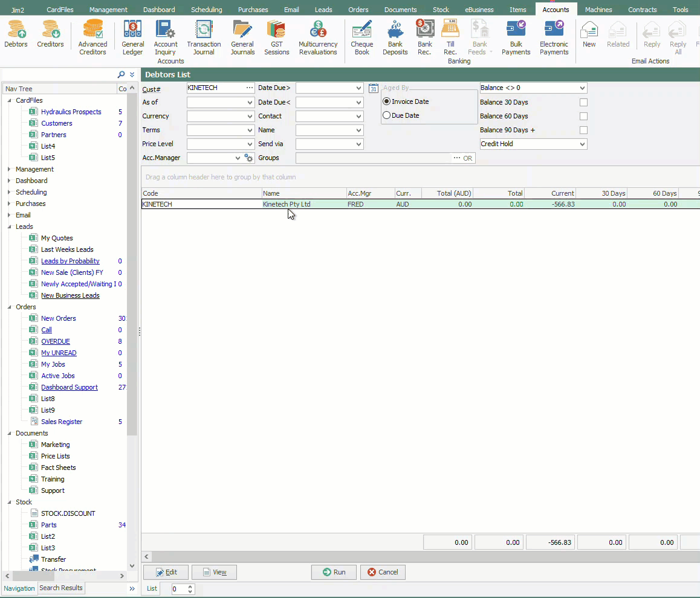Open the General Ledger icon

(x=132, y=37)
